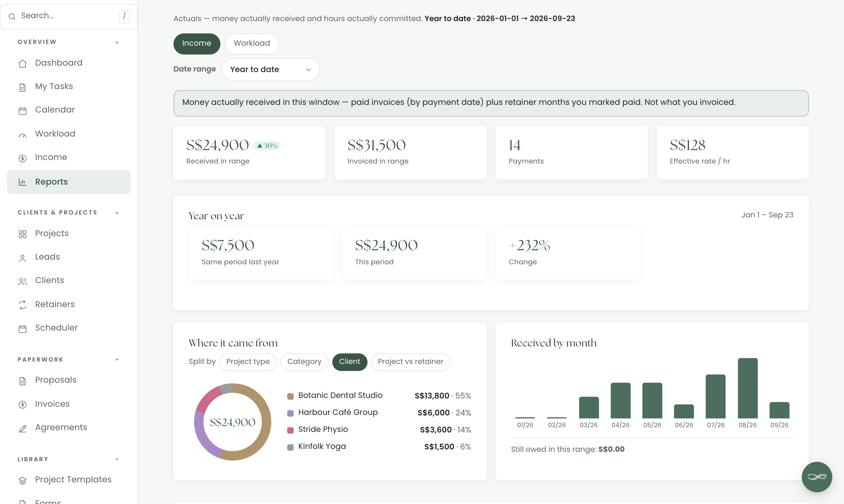Click the Project Templates layers icon

(x=22, y=480)
